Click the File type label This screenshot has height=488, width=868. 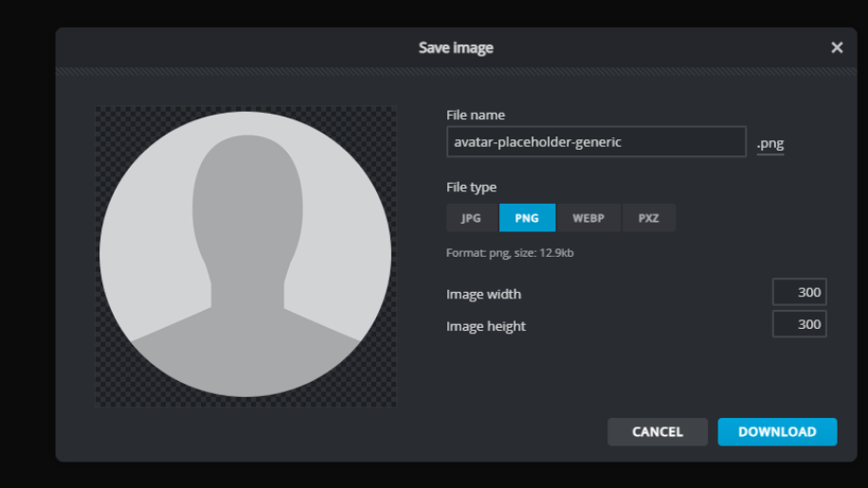(471, 187)
